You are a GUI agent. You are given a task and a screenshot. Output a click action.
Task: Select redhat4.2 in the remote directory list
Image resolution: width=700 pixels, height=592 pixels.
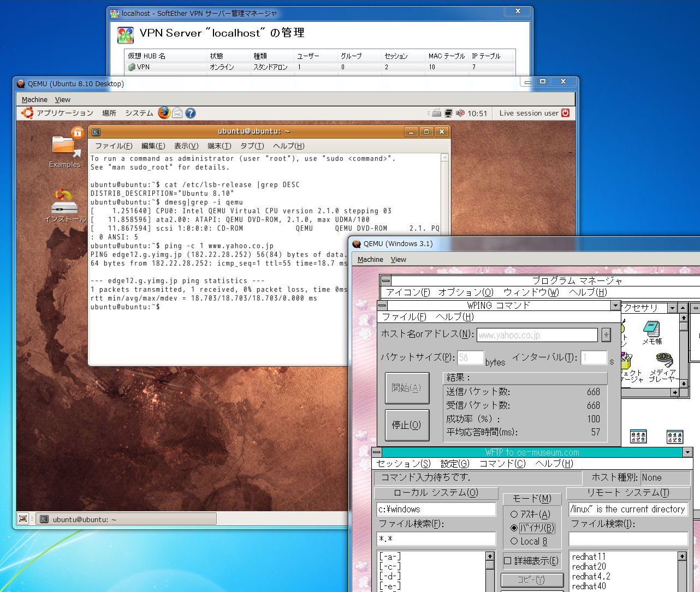click(591, 576)
